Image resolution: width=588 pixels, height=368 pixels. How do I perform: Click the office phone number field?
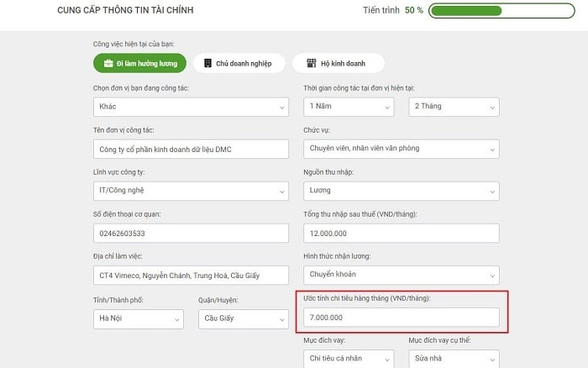pyautogui.click(x=191, y=233)
